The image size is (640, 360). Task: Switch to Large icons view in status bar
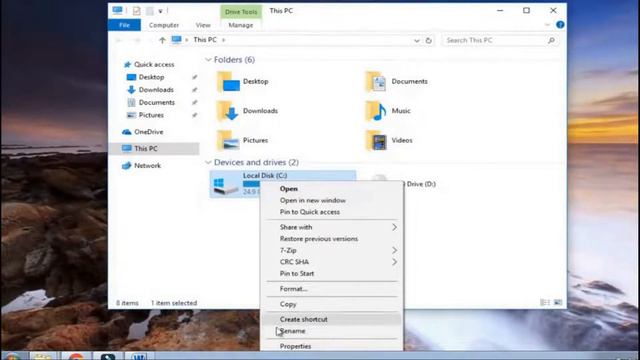tap(558, 302)
